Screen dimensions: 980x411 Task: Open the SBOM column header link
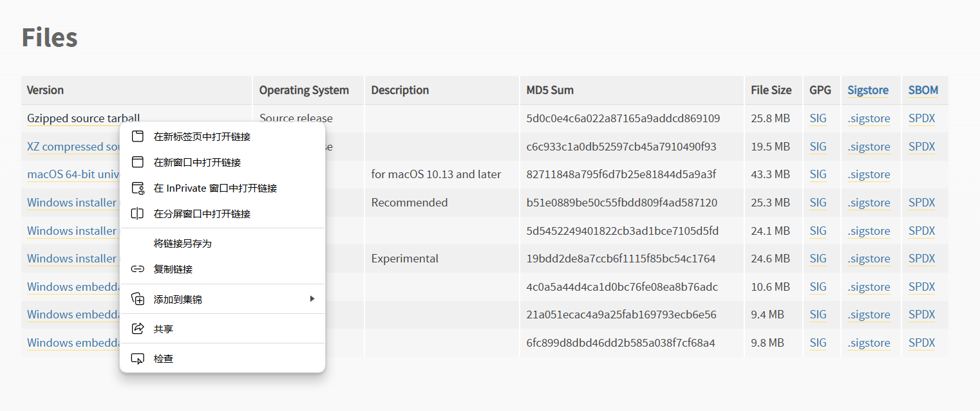tap(923, 90)
